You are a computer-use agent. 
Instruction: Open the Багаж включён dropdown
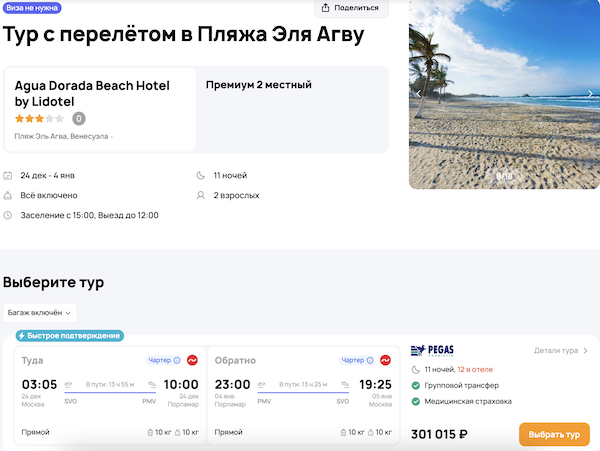39,313
